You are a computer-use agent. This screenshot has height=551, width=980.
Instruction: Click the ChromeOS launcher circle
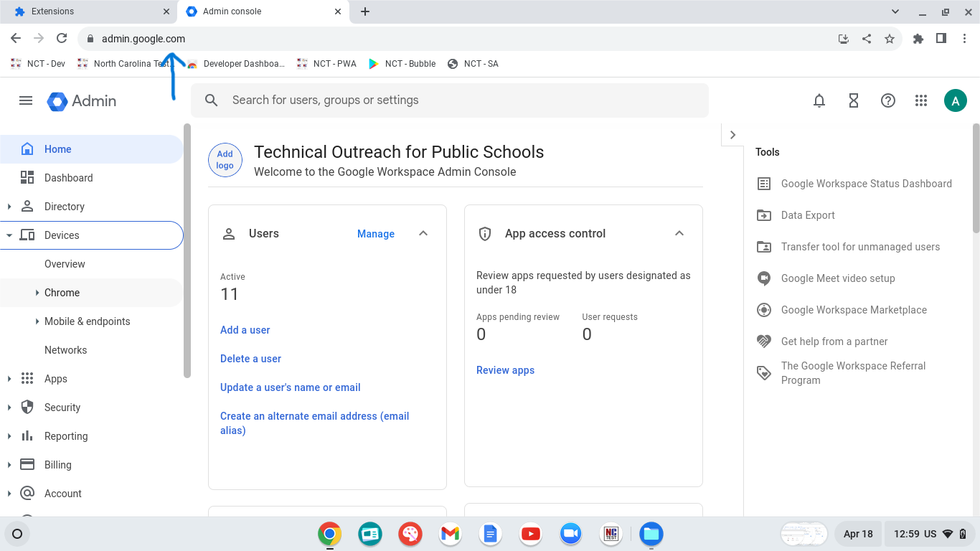(x=17, y=534)
